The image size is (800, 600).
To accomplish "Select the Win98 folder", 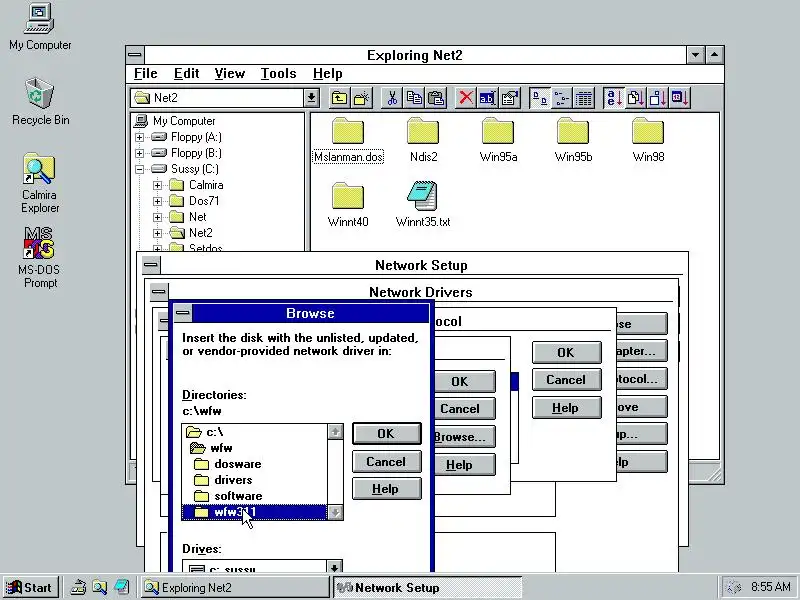I will click(x=648, y=140).
